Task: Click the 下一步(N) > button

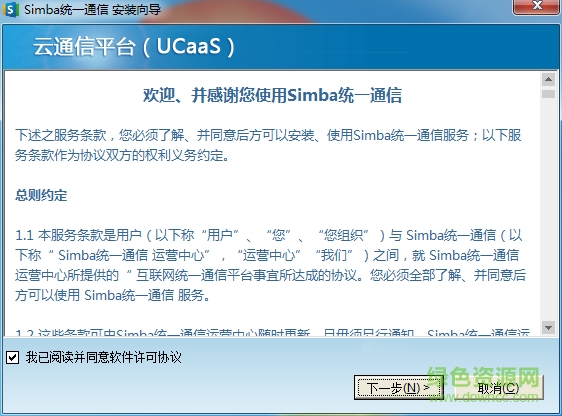Action: point(399,388)
